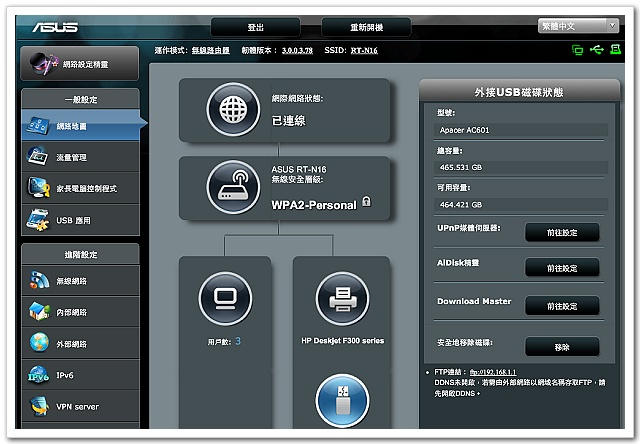
Task: Click the green printer status icon
Action: (x=615, y=50)
